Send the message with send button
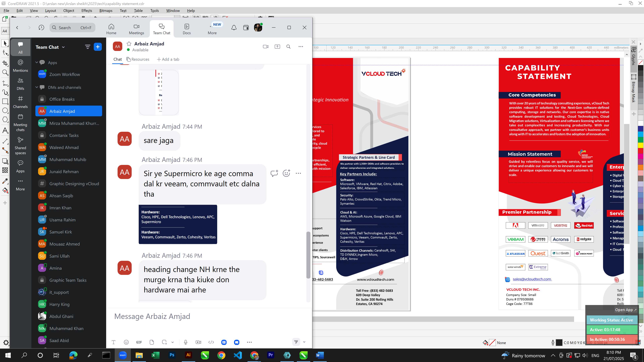This screenshot has width=644, height=362. coord(296,342)
